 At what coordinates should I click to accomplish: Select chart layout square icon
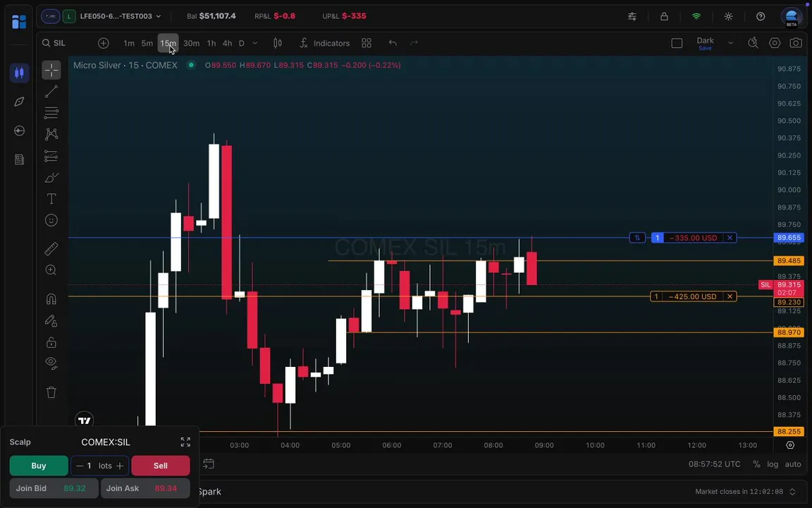[x=677, y=43]
